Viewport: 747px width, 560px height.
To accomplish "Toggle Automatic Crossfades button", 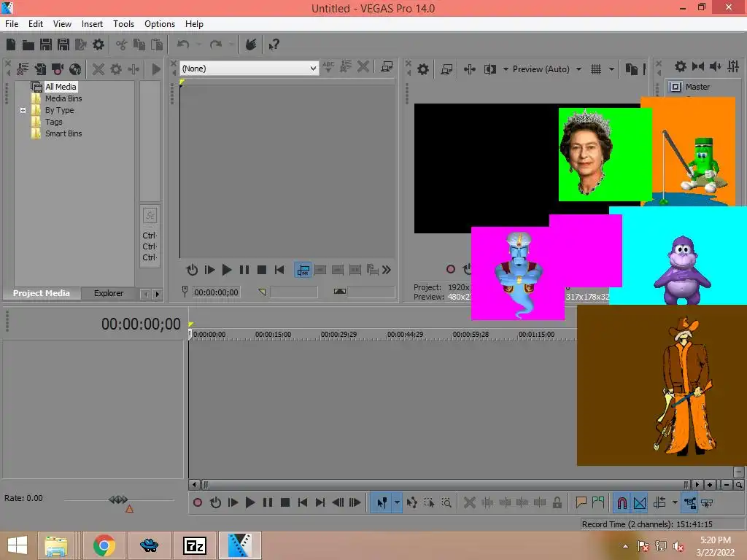I will click(x=640, y=502).
